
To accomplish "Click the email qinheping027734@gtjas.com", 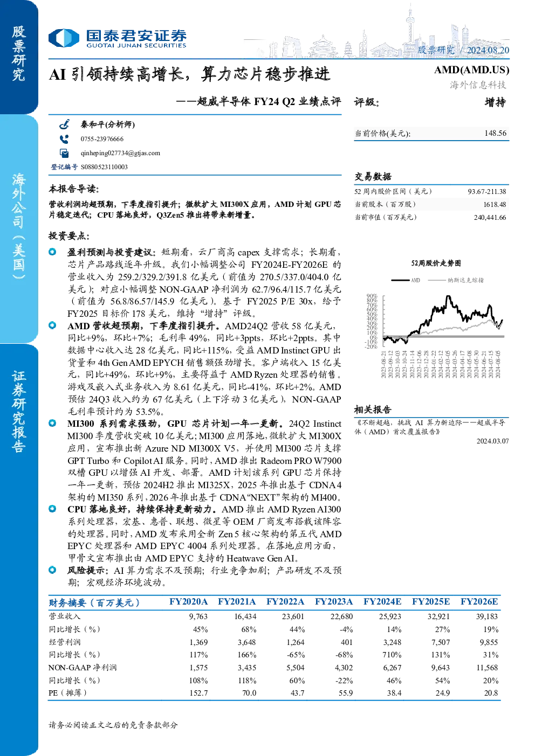I will tap(120, 153).
